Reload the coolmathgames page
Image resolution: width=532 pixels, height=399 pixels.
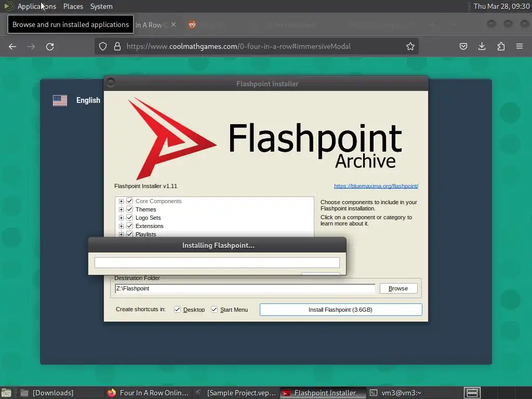click(50, 46)
